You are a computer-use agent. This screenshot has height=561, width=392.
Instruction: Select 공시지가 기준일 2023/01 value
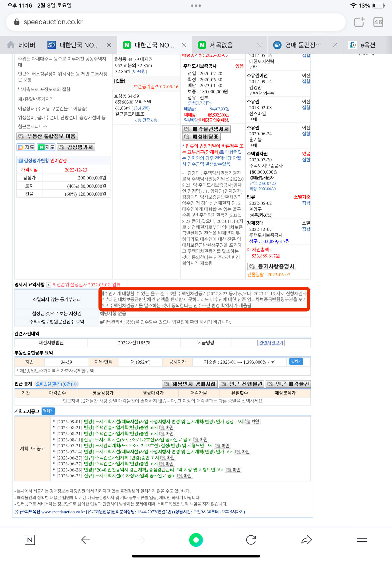[239, 362]
